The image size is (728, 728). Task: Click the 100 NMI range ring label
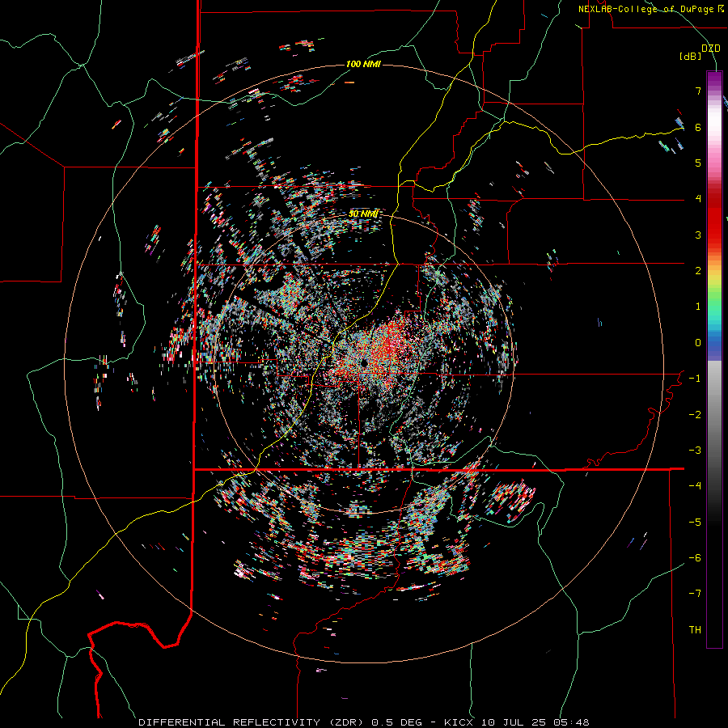coord(363,64)
